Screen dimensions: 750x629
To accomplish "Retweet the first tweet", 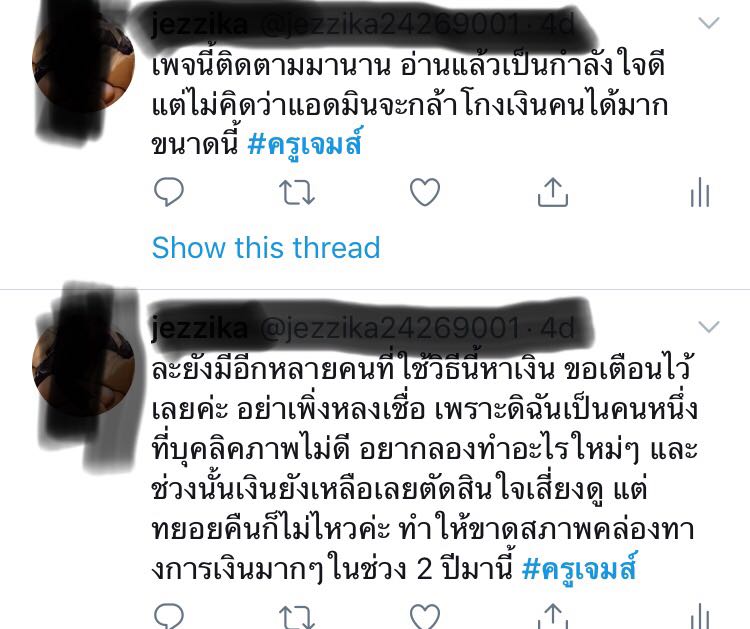I will [x=297, y=192].
